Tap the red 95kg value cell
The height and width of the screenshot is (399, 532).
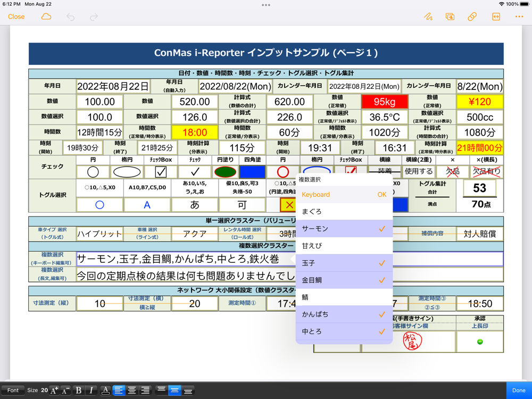click(385, 102)
